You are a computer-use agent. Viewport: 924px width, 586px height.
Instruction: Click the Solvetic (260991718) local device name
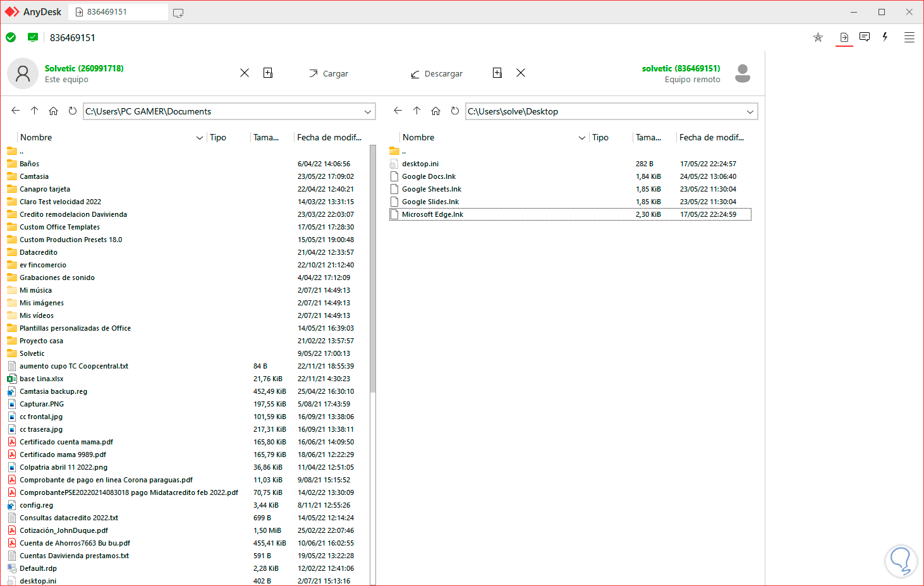(84, 68)
